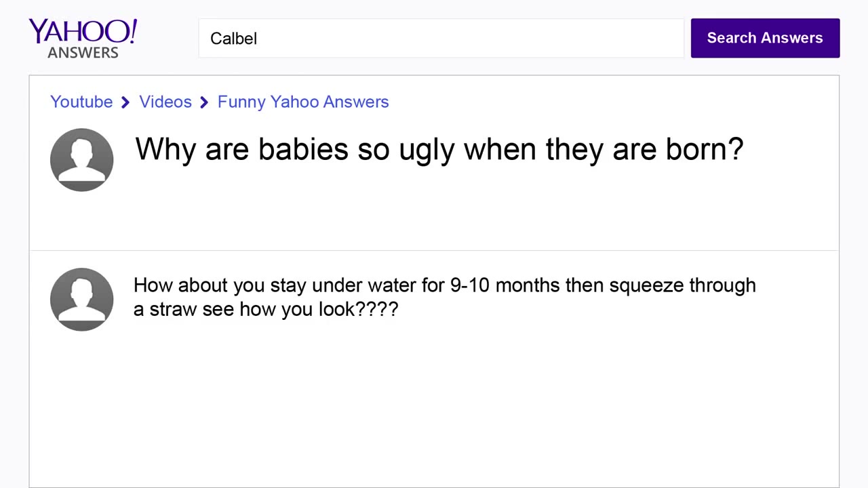Viewport: 868px width, 488px height.
Task: Click the word Calbel in search field
Action: coord(233,39)
